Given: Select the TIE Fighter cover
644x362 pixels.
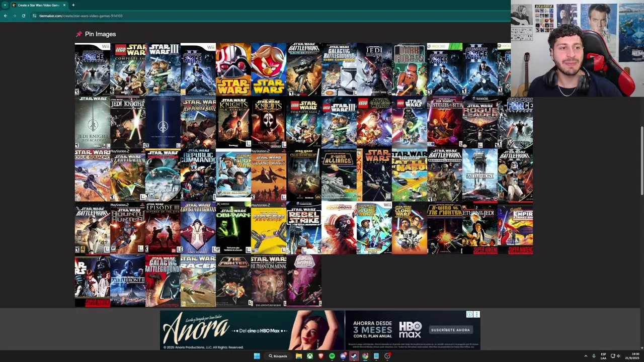Looking at the screenshot, I should [x=233, y=281].
